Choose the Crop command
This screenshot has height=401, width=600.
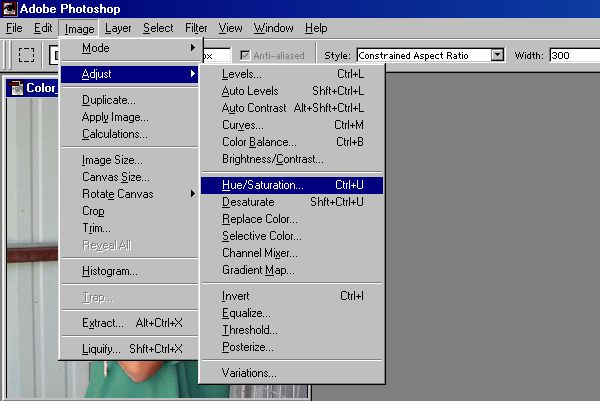click(130, 211)
